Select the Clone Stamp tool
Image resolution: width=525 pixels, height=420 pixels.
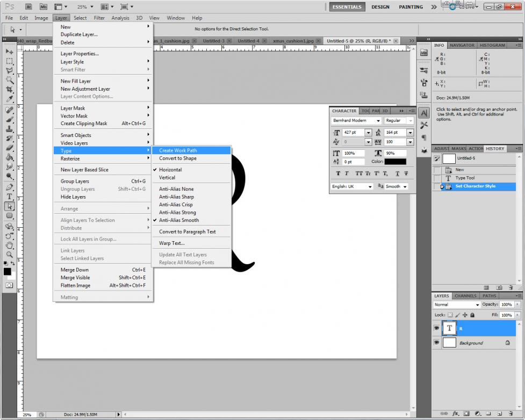(x=9, y=129)
